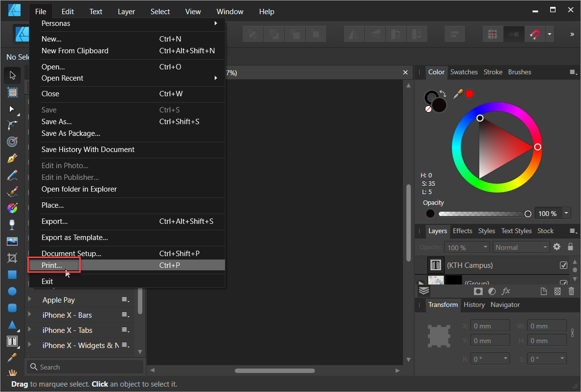581x392 pixels.
Task: Click the Layers panel lock icon
Action: [570, 247]
